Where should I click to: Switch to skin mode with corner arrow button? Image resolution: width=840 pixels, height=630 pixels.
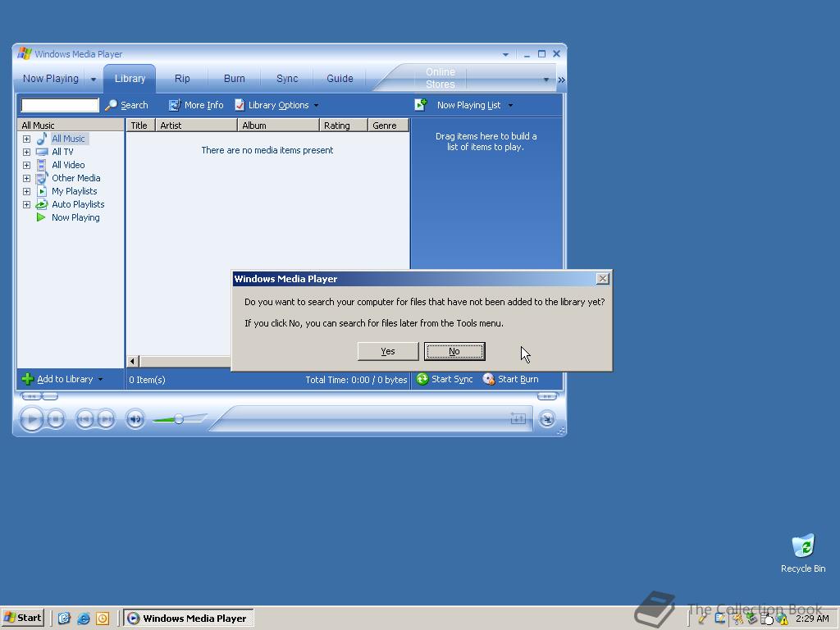pyautogui.click(x=547, y=418)
